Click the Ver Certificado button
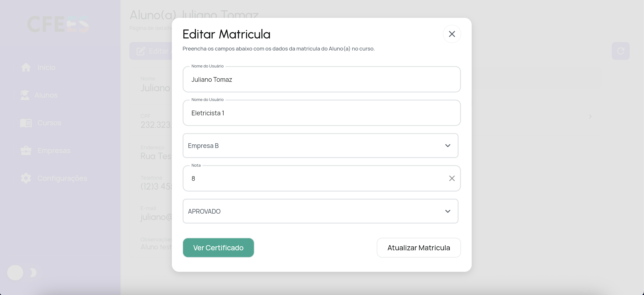The width and height of the screenshot is (644, 295). (x=218, y=248)
